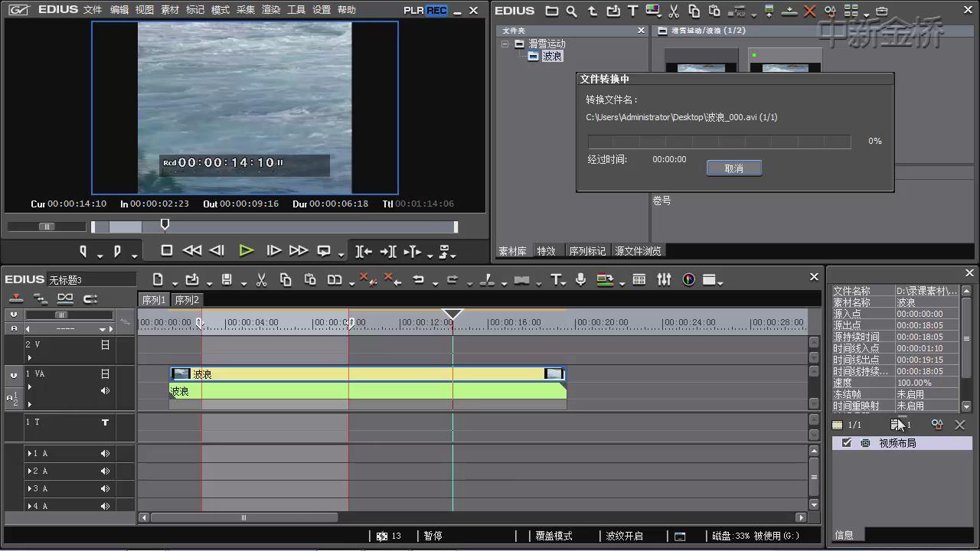The height and width of the screenshot is (551, 980).
Task: Step to the next frame
Action: (273, 250)
